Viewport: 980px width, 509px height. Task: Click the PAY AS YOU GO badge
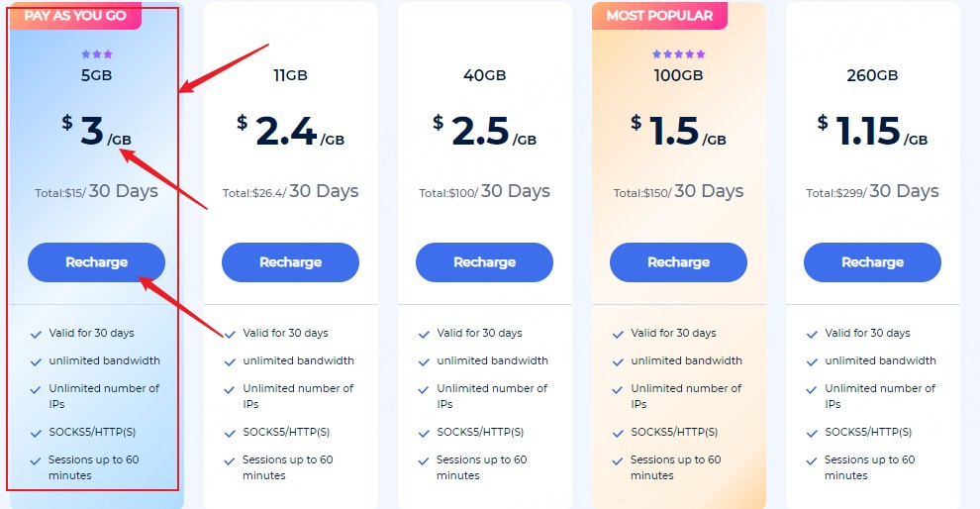pyautogui.click(x=74, y=15)
